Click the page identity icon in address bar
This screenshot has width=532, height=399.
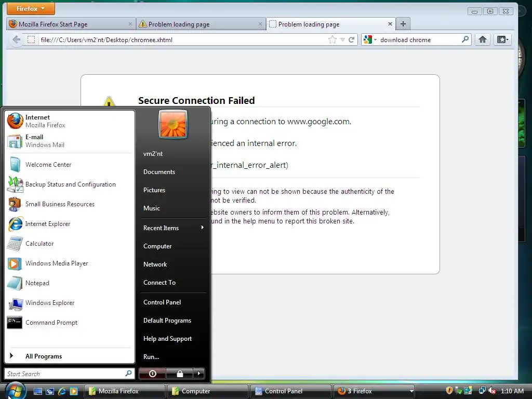click(31, 39)
